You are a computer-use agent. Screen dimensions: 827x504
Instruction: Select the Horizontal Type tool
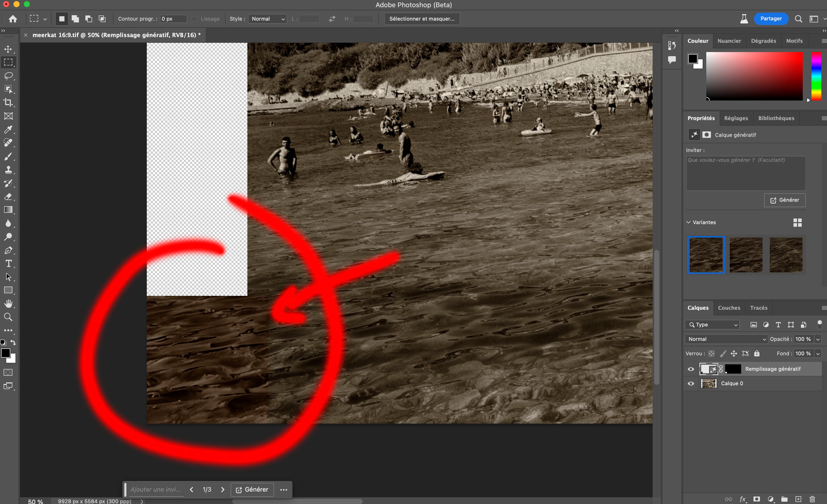click(x=9, y=264)
